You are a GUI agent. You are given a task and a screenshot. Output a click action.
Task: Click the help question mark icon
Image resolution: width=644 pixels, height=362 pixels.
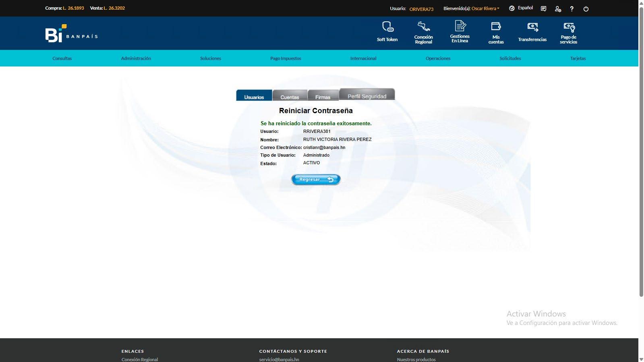(572, 8)
